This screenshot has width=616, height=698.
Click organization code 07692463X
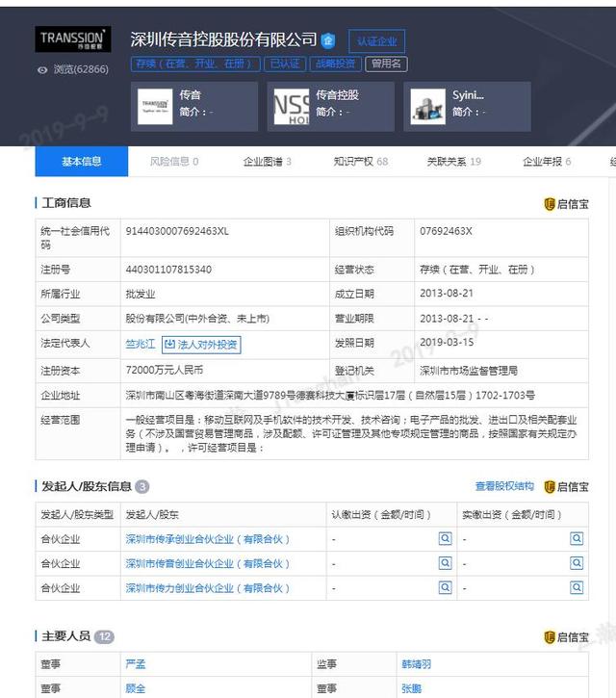pyautogui.click(x=446, y=231)
